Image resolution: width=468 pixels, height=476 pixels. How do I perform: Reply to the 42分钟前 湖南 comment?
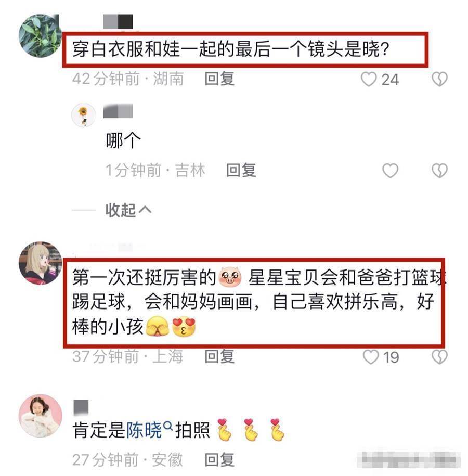click(x=219, y=79)
